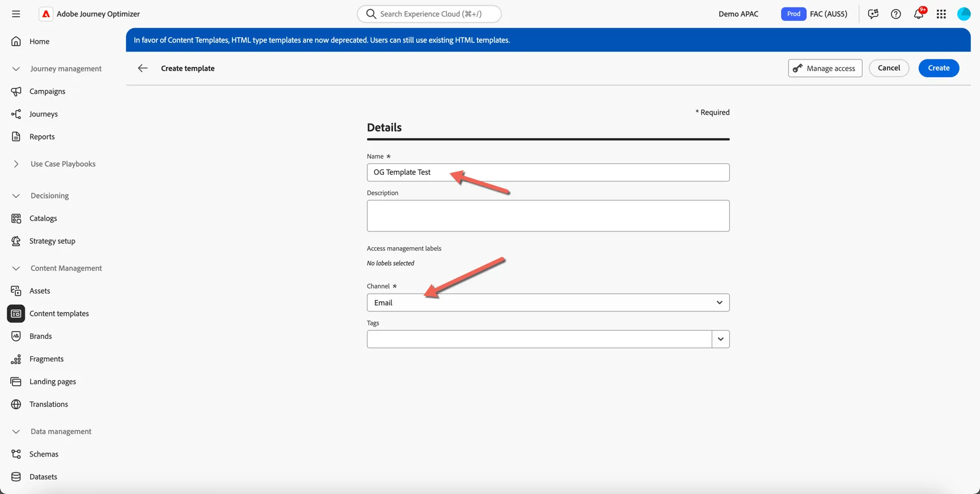The image size is (980, 494).
Task: Open the apps grid switcher icon
Action: coord(941,14)
